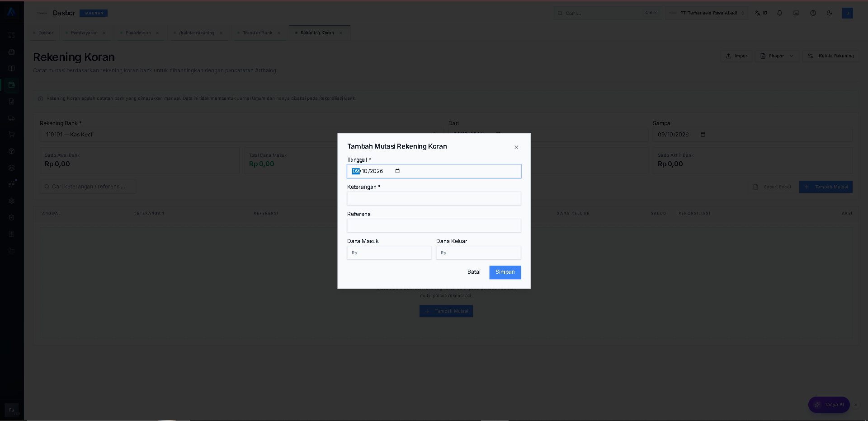This screenshot has height=421, width=868.
Task: Expand the Ekspor dropdown
Action: click(x=778, y=56)
